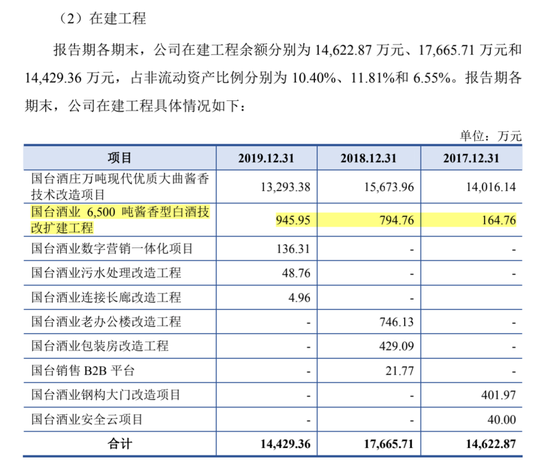The image size is (550, 461).
Task: Click the value 746.13
Action: [x=397, y=322]
